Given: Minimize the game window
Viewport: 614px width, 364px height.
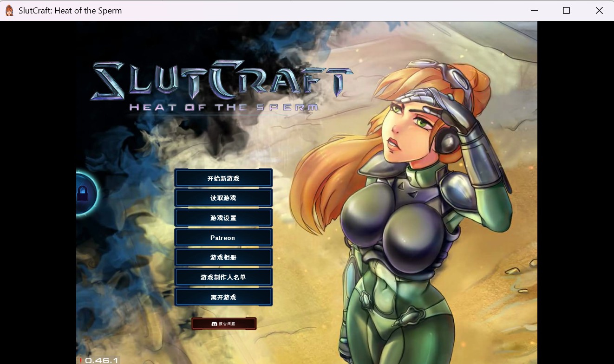Looking at the screenshot, I should click(x=535, y=11).
